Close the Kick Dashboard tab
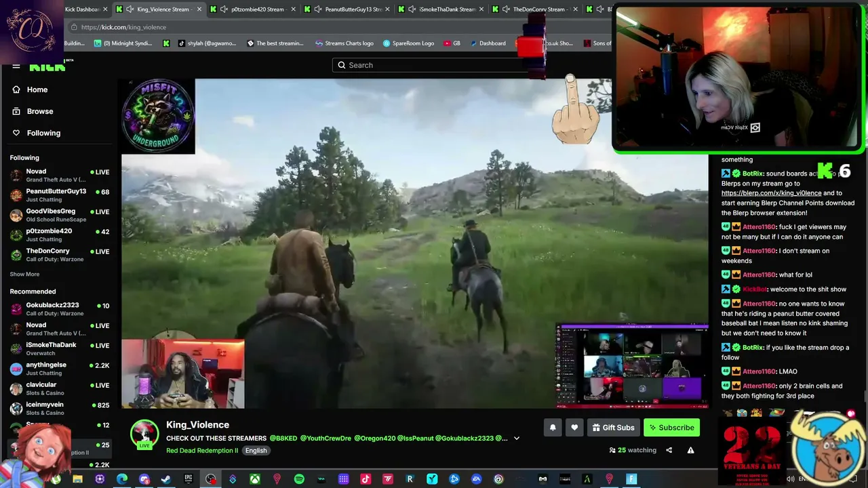 (105, 9)
